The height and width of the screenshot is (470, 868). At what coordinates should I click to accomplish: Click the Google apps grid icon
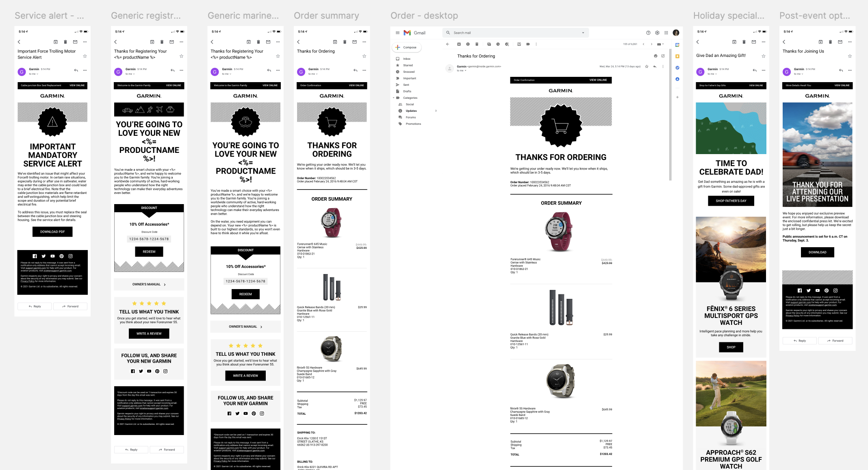pos(666,33)
